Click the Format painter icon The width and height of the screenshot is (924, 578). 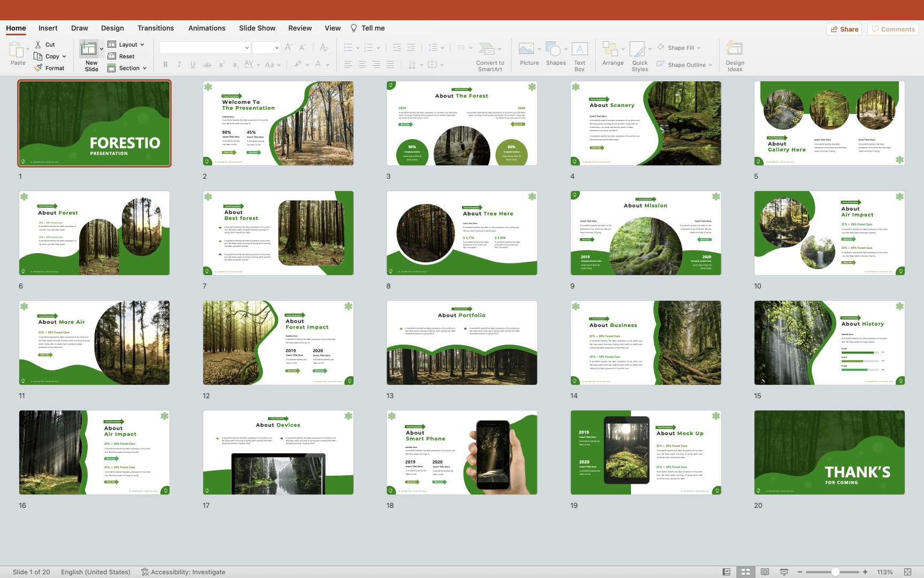pyautogui.click(x=38, y=68)
